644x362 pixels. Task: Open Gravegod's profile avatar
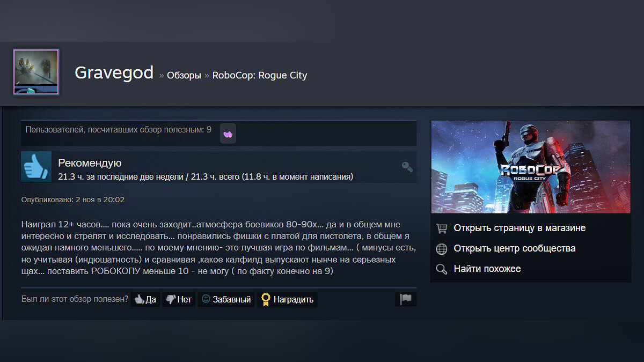36,72
